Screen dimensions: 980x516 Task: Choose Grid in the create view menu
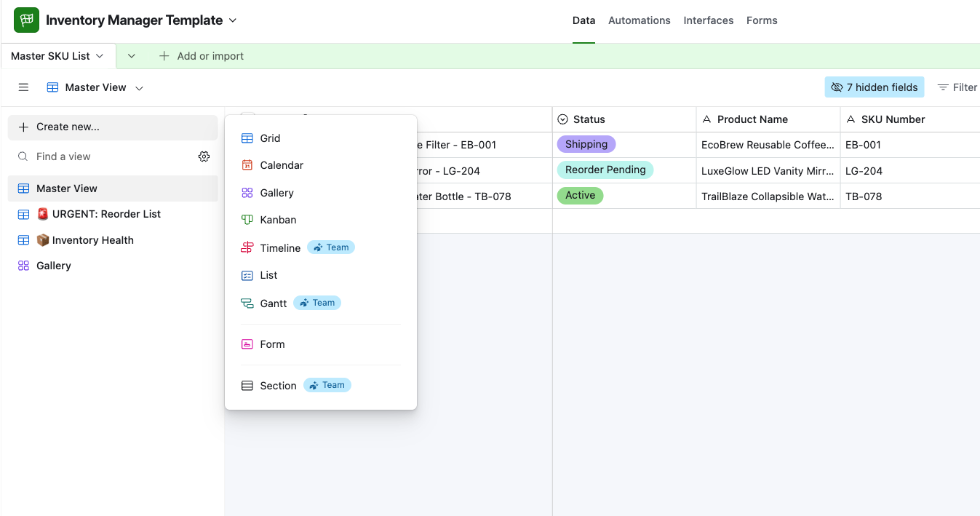pos(321,138)
